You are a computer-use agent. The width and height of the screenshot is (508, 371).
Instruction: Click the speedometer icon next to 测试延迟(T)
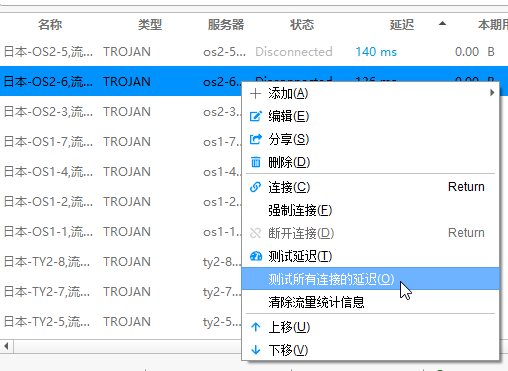point(256,256)
